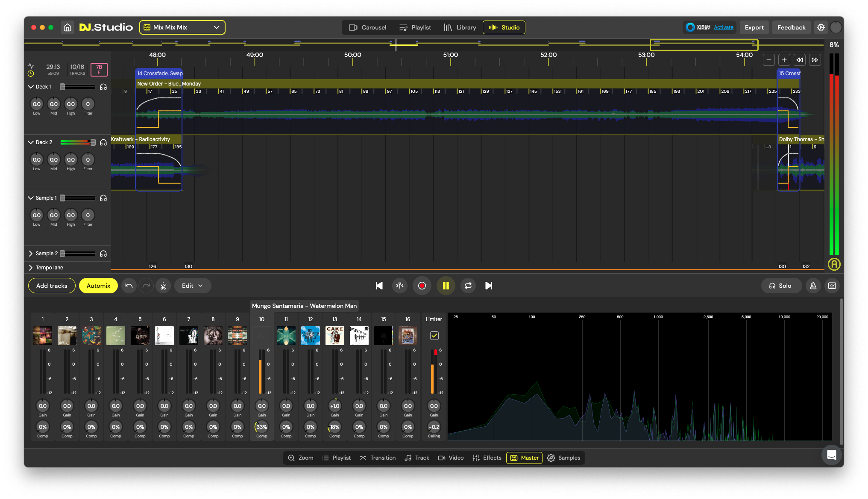Select the CAKE album thumbnail on channel 13
The width and height of the screenshot is (868, 499).
tap(334, 336)
